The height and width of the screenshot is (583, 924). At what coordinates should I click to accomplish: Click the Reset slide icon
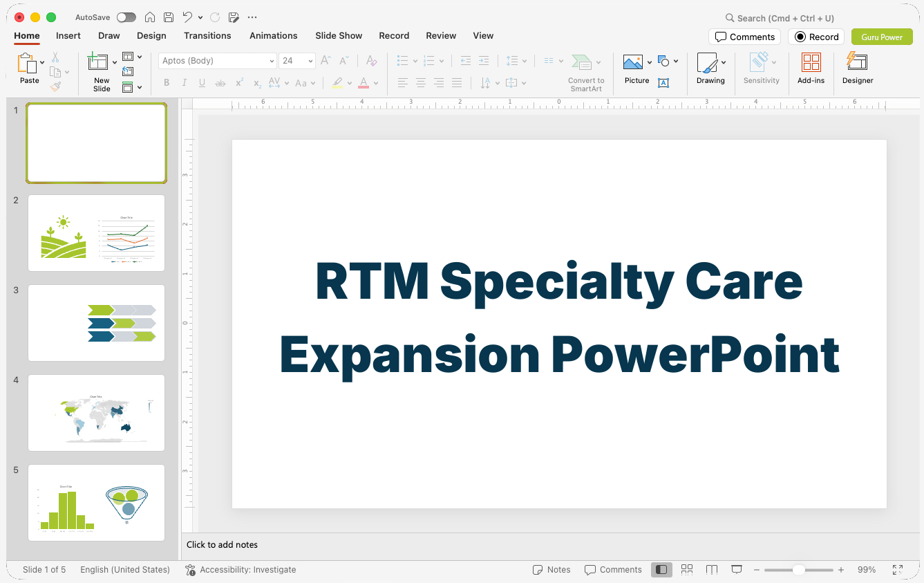[x=128, y=72]
